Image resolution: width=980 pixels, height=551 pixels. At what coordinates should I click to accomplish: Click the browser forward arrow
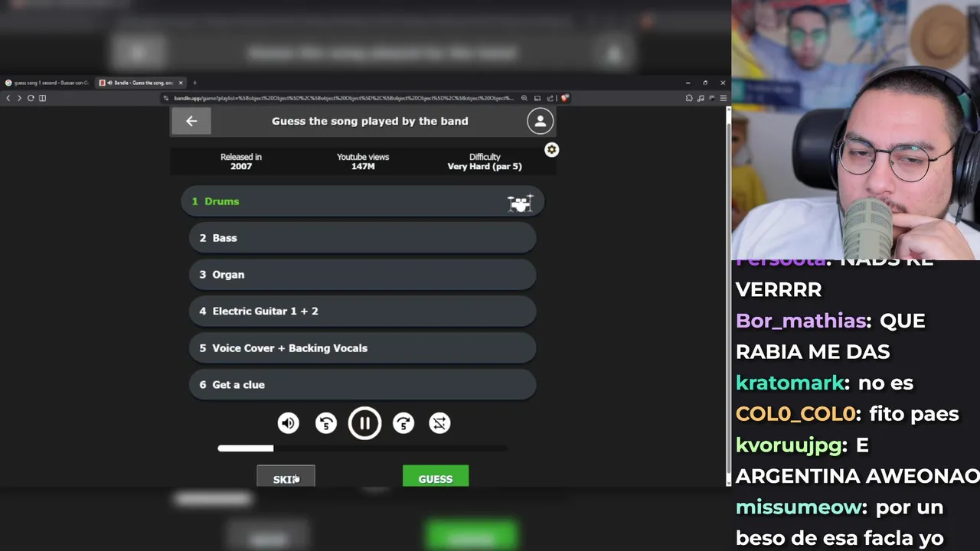coord(19,98)
